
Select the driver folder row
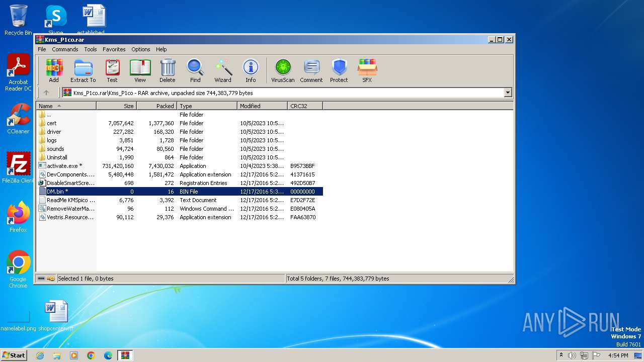point(180,132)
